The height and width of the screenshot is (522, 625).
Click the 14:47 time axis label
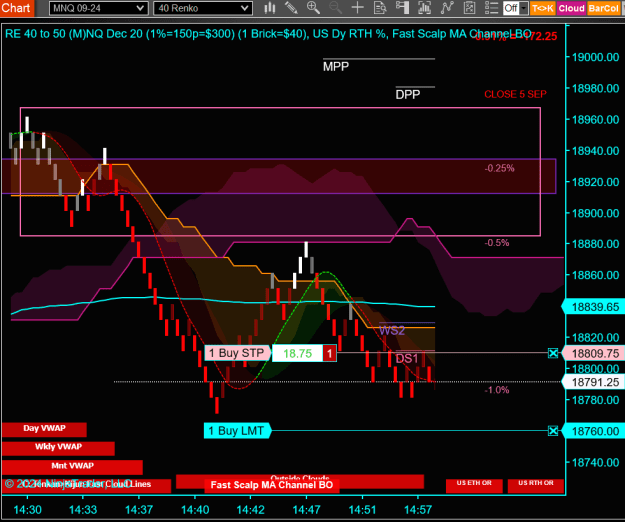(x=306, y=510)
